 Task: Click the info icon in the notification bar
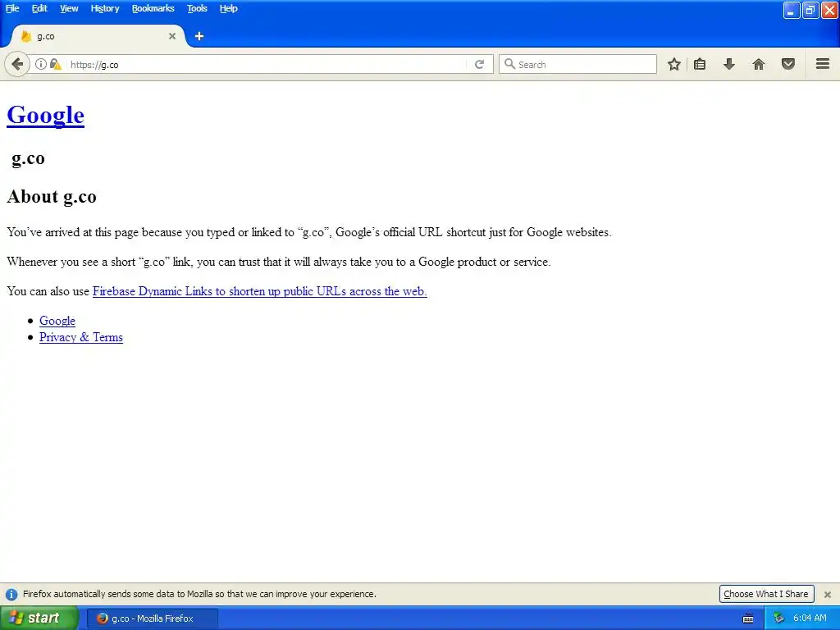click(x=11, y=594)
